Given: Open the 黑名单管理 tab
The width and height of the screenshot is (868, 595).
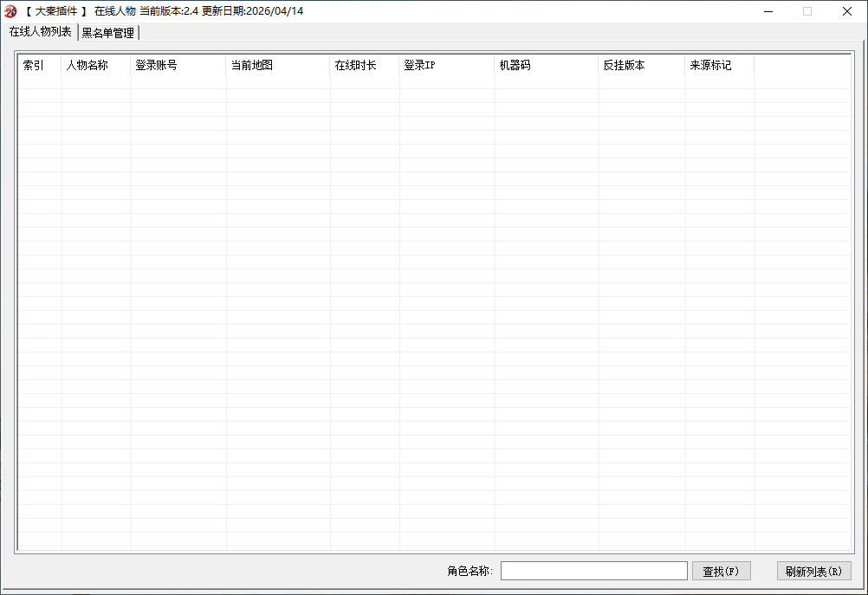Looking at the screenshot, I should (108, 33).
